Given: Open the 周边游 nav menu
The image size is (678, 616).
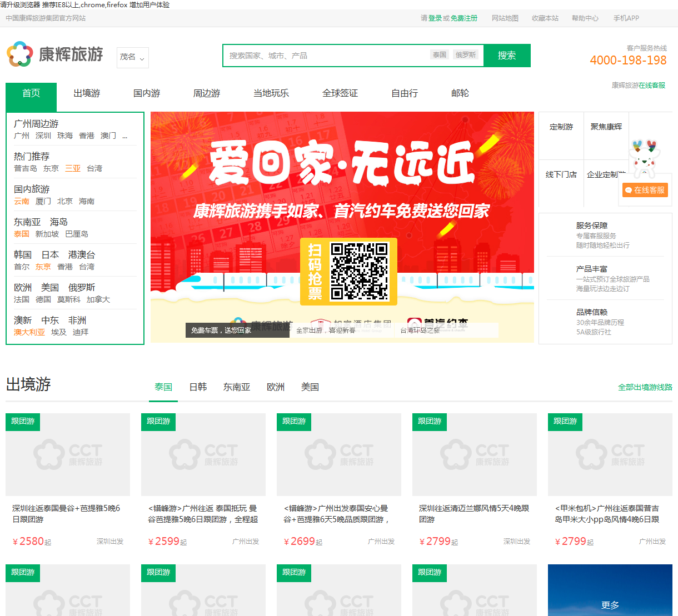Looking at the screenshot, I should 207,93.
